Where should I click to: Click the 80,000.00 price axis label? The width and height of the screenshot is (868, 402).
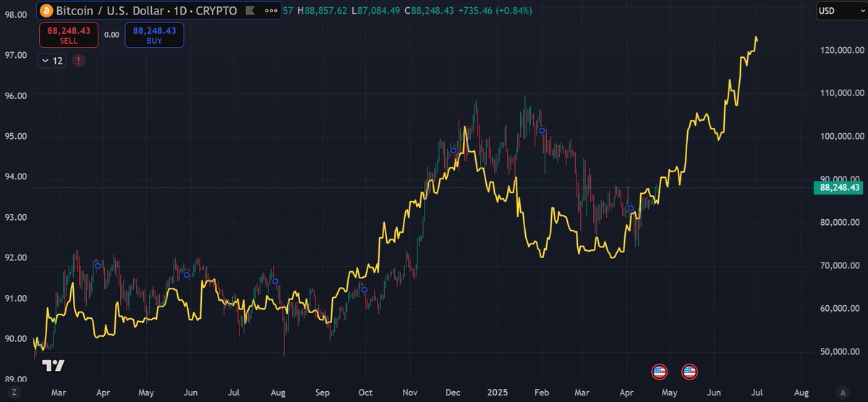840,223
